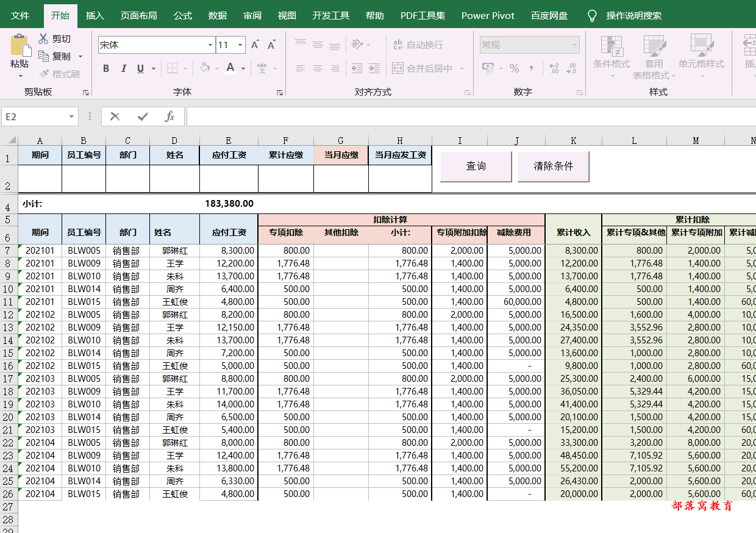Expand the underline style dropdown arrow
756x533 pixels.
pos(154,69)
